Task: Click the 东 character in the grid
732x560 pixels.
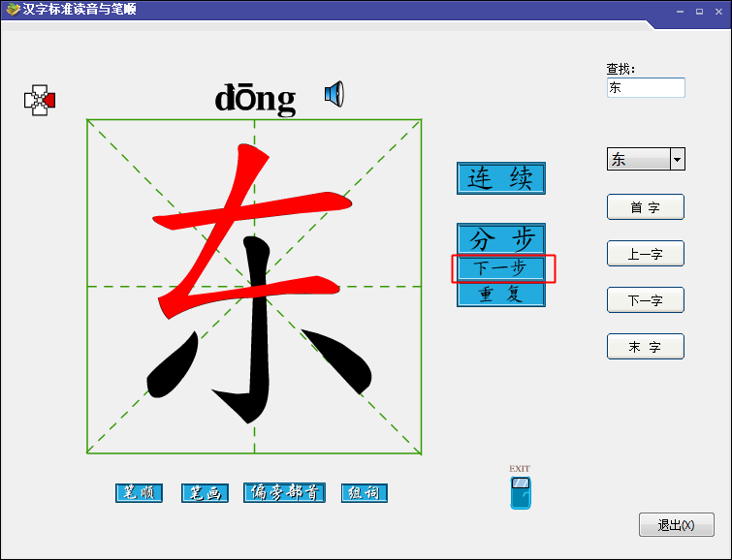Action: 259,284
